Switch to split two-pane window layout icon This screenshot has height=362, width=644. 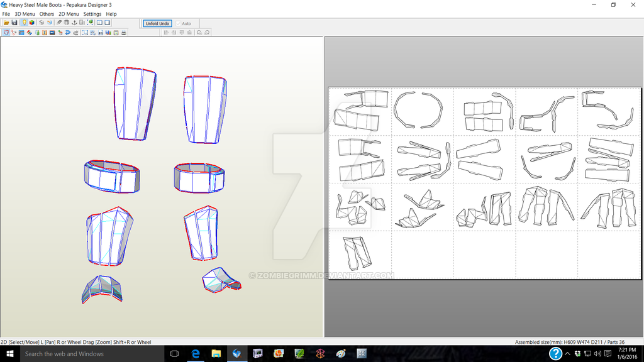pos(99,23)
